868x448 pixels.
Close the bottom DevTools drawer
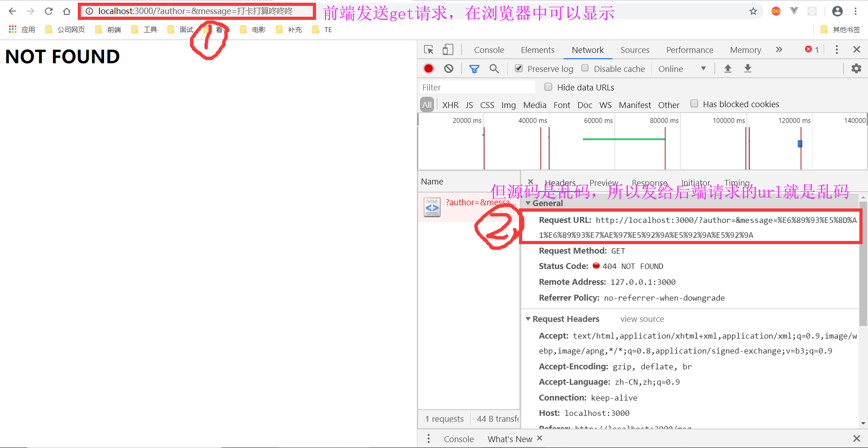(856, 439)
